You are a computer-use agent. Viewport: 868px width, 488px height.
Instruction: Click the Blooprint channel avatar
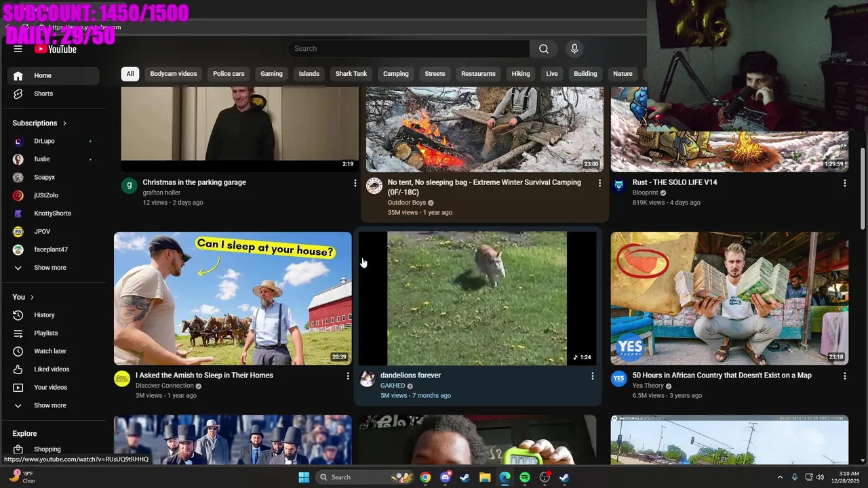pyautogui.click(x=619, y=186)
